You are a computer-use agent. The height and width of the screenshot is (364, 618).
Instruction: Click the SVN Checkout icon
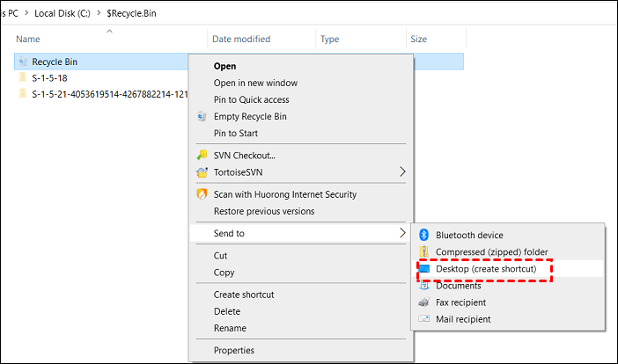point(202,156)
